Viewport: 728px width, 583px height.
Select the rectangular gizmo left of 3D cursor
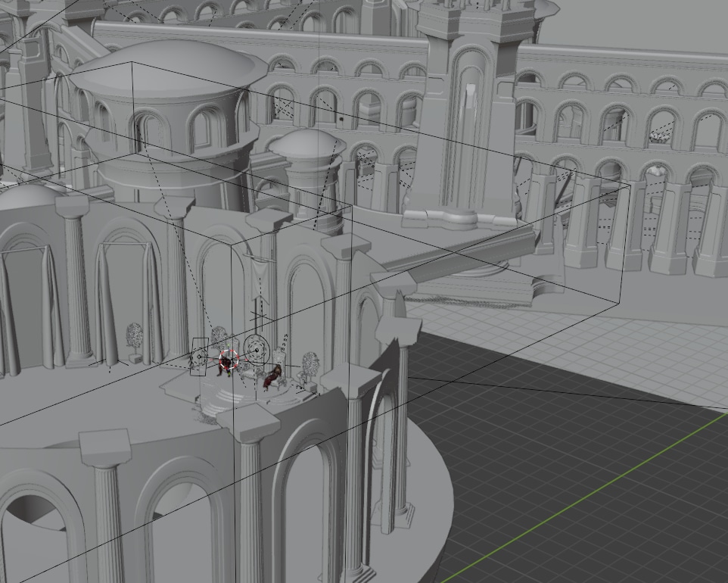200,357
